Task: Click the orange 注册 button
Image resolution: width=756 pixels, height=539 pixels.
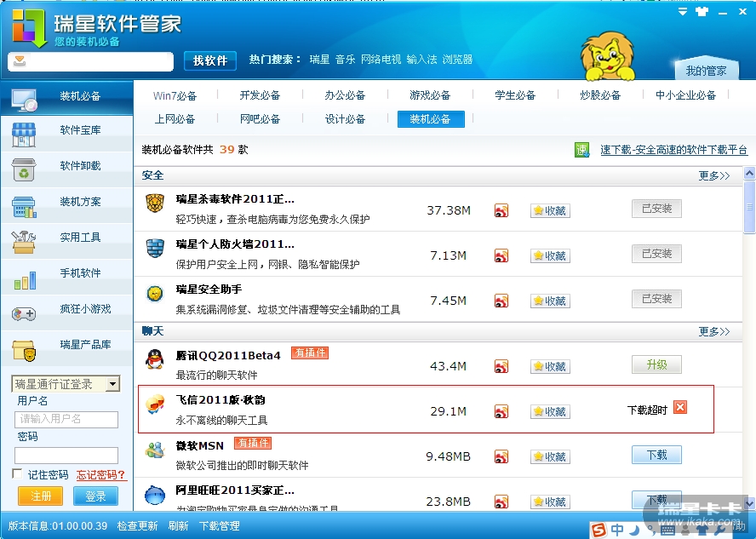Action: tap(41, 496)
